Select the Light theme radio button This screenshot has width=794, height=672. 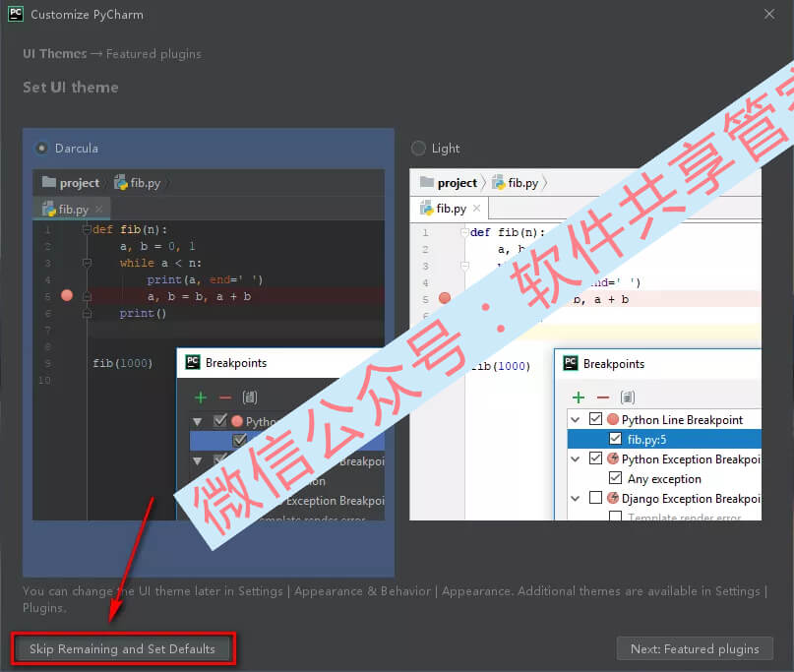[x=418, y=149]
